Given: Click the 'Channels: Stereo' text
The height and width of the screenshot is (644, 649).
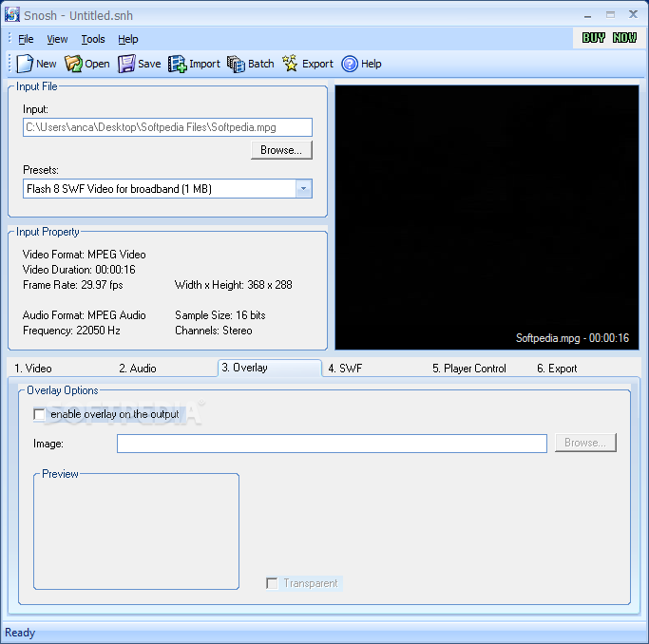Looking at the screenshot, I should tap(214, 331).
